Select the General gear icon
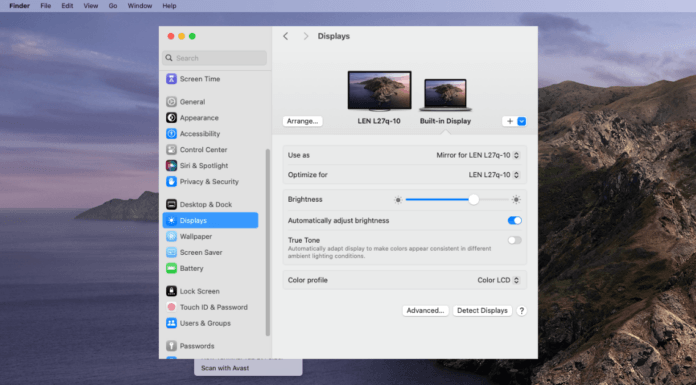The height and width of the screenshot is (385, 696). [x=171, y=102]
